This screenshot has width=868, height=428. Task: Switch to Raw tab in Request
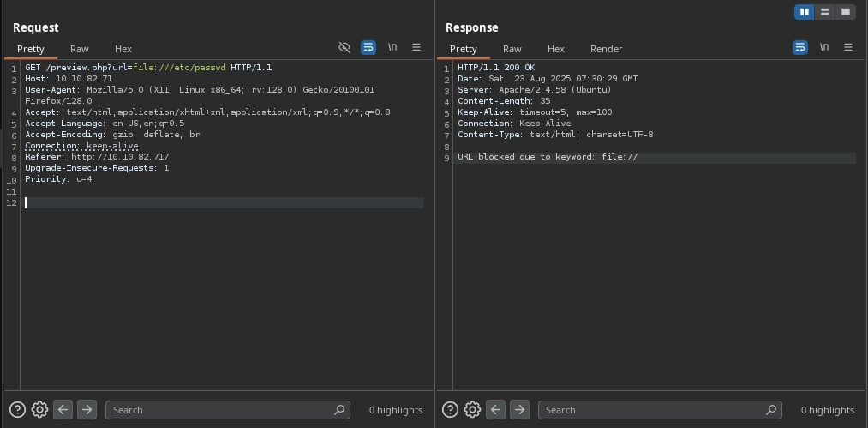click(80, 49)
